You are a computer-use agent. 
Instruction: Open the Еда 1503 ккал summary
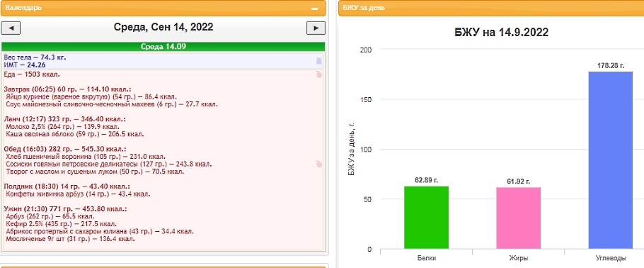32,74
